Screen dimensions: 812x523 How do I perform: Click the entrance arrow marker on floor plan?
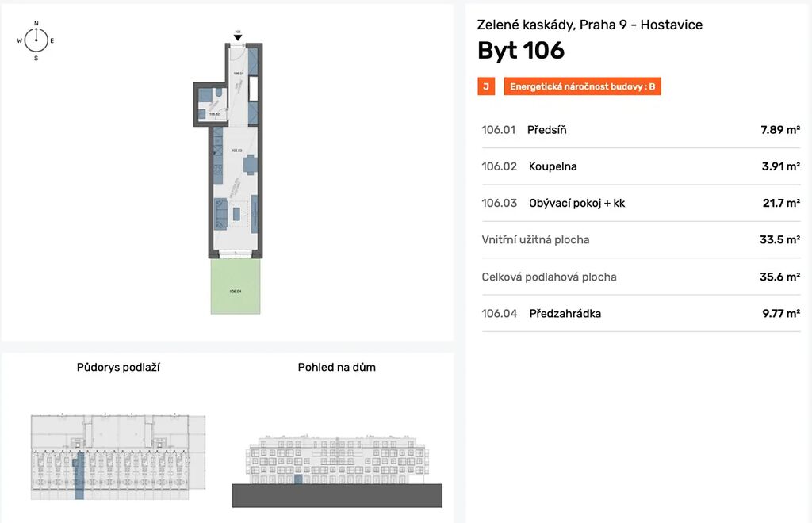238,37
